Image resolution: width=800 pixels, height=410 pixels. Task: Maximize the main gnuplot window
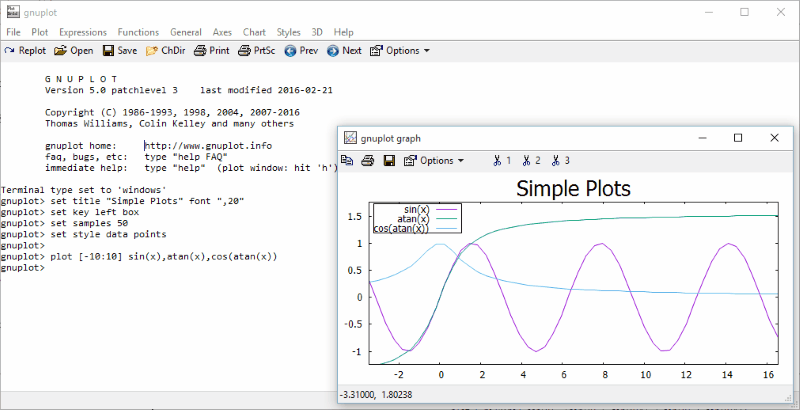744,12
